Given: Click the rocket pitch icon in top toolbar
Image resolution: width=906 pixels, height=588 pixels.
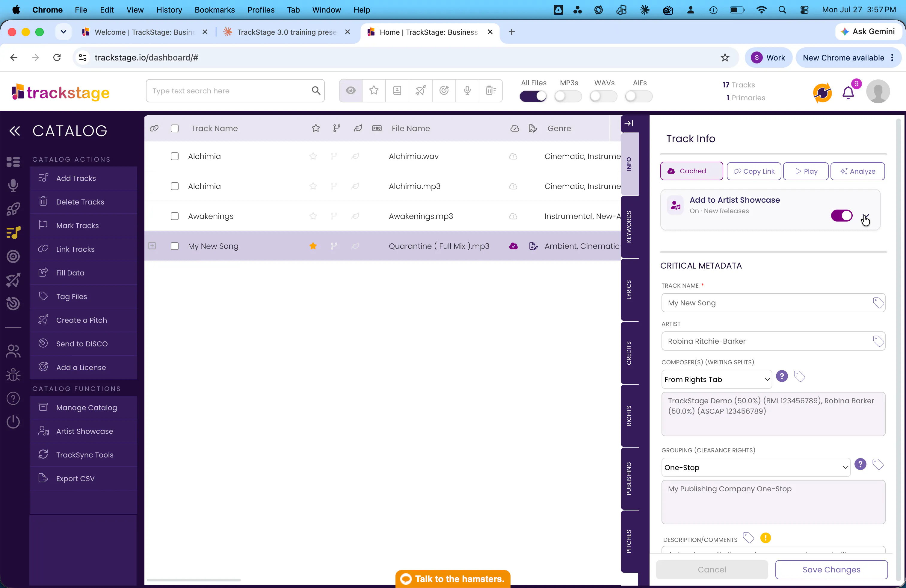Looking at the screenshot, I should coord(421,90).
